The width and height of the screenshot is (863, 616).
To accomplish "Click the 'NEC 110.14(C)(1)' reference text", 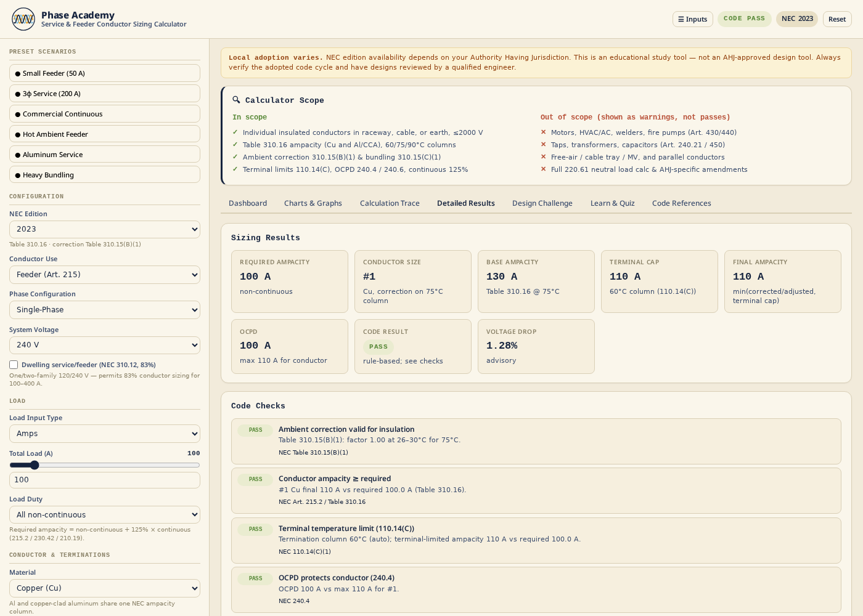I will (x=305, y=552).
